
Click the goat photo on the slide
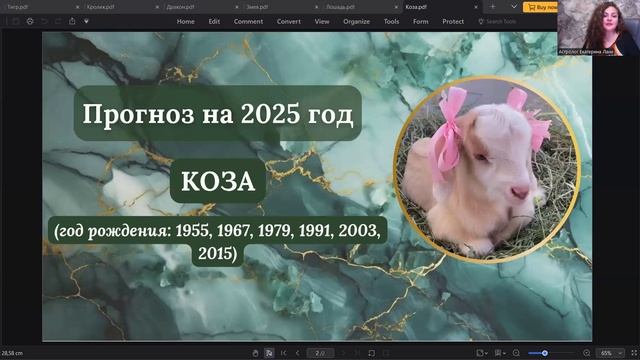487,169
